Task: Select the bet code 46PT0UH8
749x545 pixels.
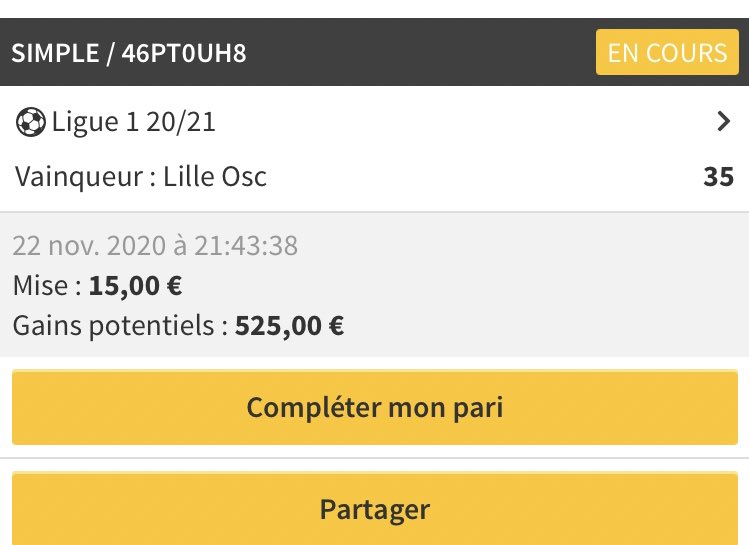Action: (x=184, y=53)
